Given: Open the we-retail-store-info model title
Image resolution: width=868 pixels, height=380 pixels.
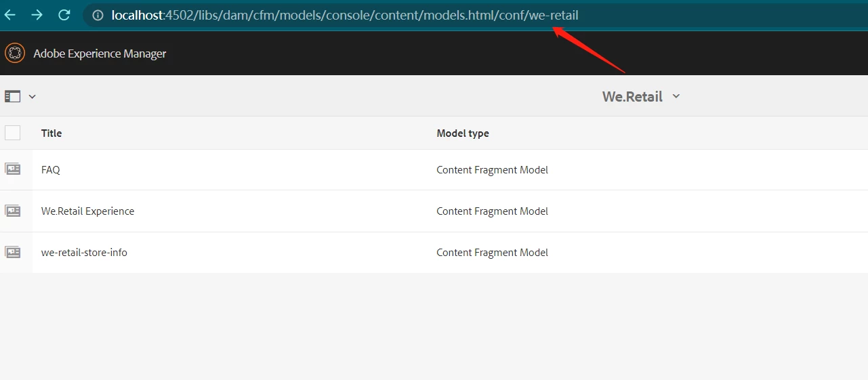Looking at the screenshot, I should [x=84, y=253].
